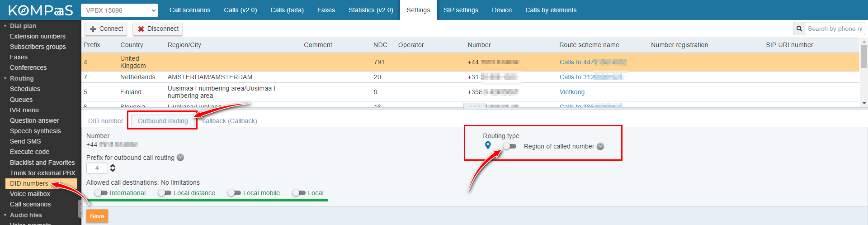
Task: Click the map pin routing type icon
Action: coord(488,145)
